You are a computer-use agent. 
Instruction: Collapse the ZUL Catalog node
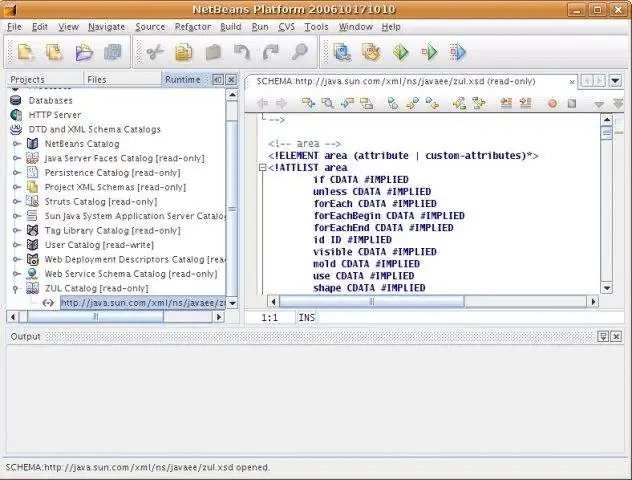[x=16, y=289]
